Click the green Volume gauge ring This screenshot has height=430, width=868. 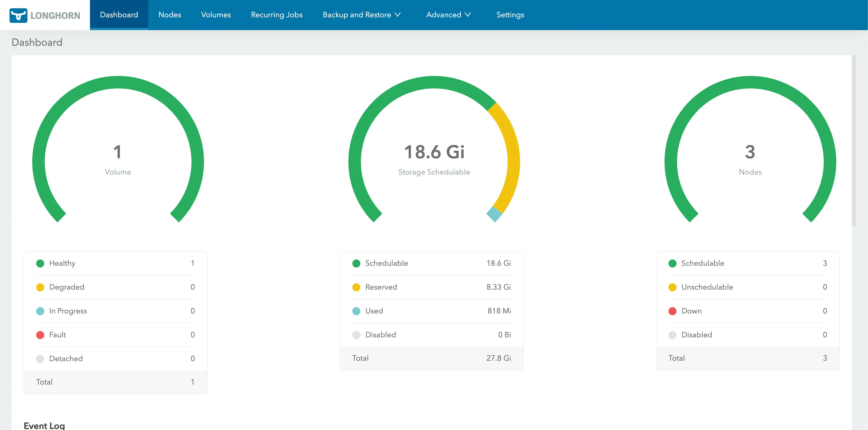coord(118,82)
